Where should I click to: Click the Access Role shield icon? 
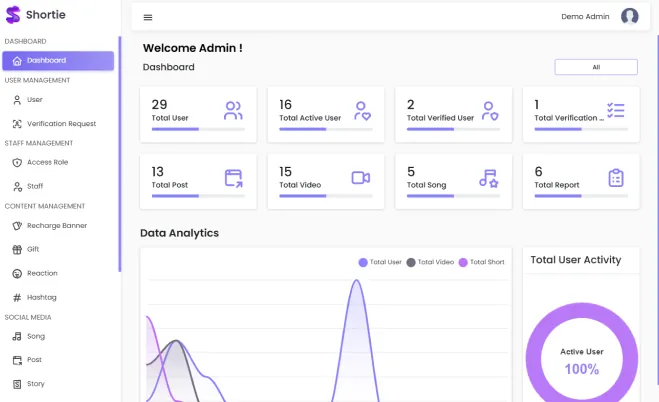[x=17, y=163]
